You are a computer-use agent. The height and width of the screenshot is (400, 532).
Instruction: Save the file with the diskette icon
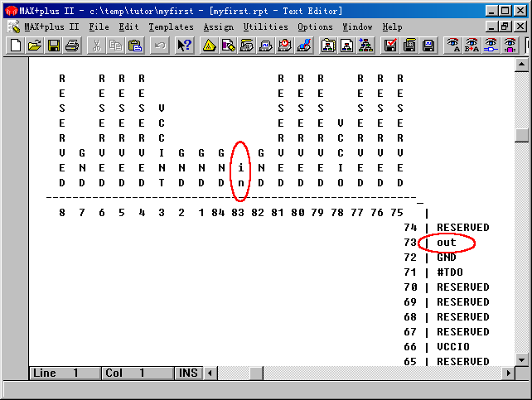53,46
